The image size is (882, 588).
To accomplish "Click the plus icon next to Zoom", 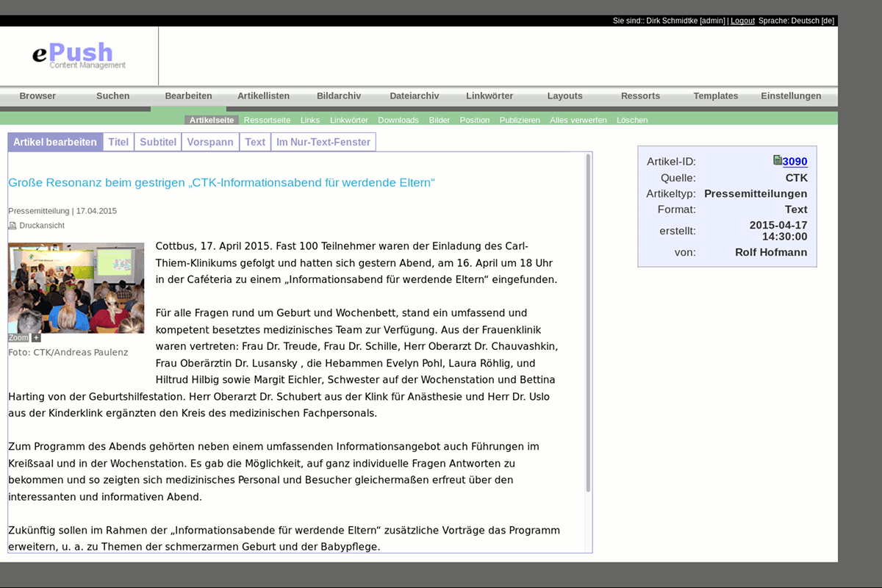I will 36,338.
